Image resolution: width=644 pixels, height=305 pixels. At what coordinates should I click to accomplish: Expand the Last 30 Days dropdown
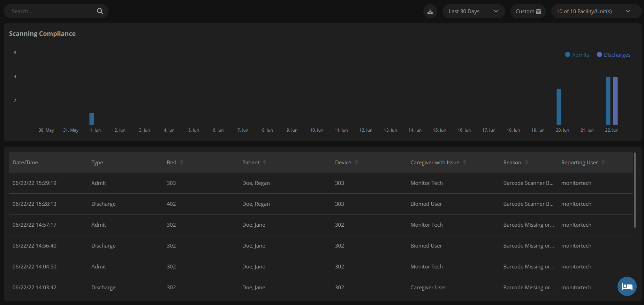(473, 11)
